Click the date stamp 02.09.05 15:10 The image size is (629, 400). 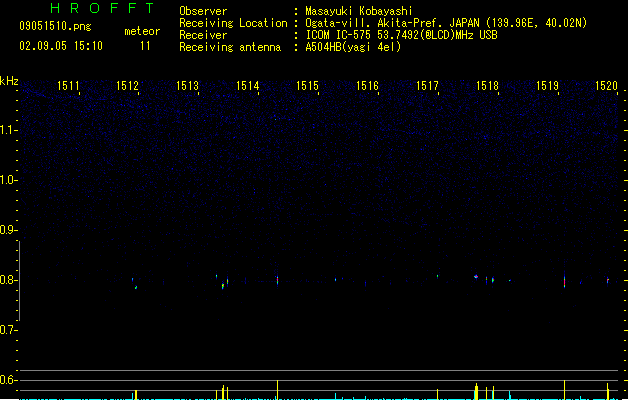coord(61,46)
